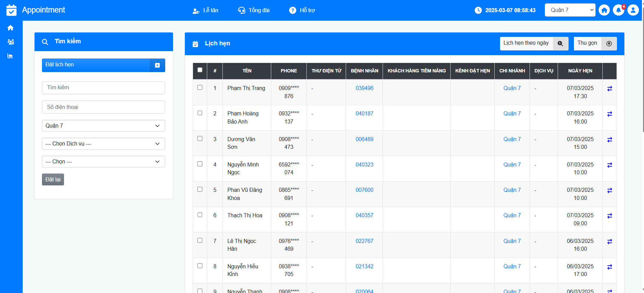Go to the Tổng đài menu
The image size is (644, 293).
coord(254,10)
